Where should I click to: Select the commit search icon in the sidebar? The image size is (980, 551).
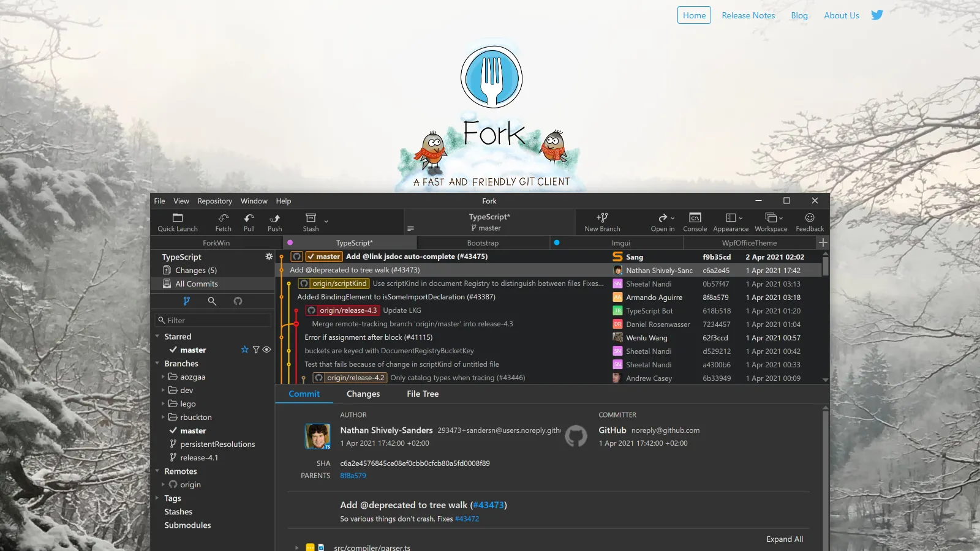click(x=212, y=301)
